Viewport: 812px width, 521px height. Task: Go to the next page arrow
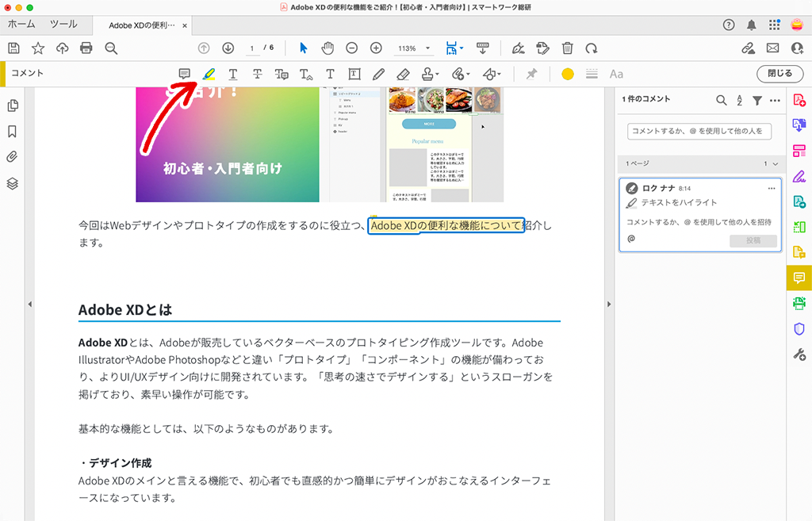pyautogui.click(x=228, y=48)
